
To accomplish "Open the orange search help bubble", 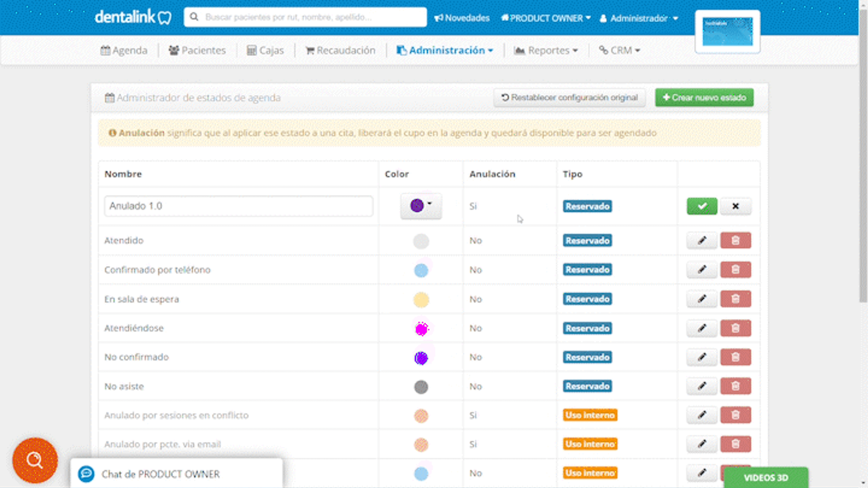I will pyautogui.click(x=35, y=460).
